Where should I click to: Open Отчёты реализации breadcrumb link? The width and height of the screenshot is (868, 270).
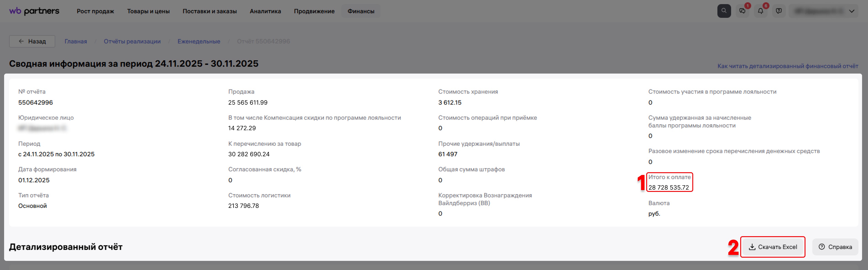tap(132, 41)
